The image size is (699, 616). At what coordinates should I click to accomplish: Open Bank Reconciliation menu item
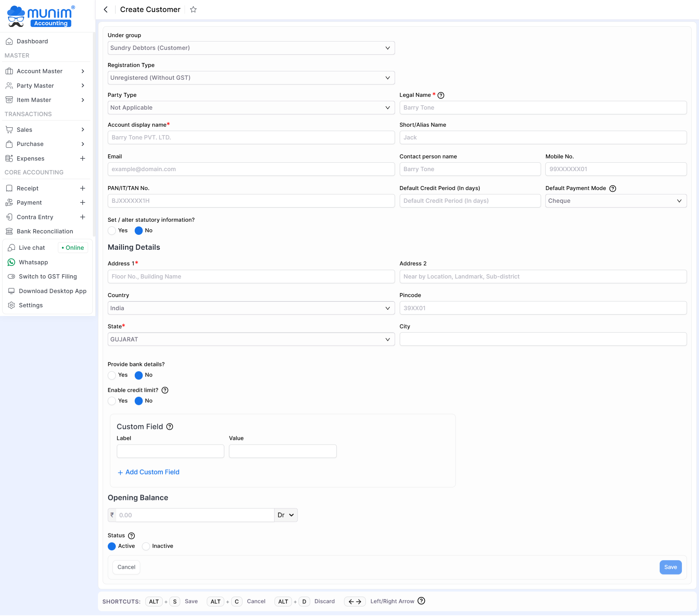(45, 231)
